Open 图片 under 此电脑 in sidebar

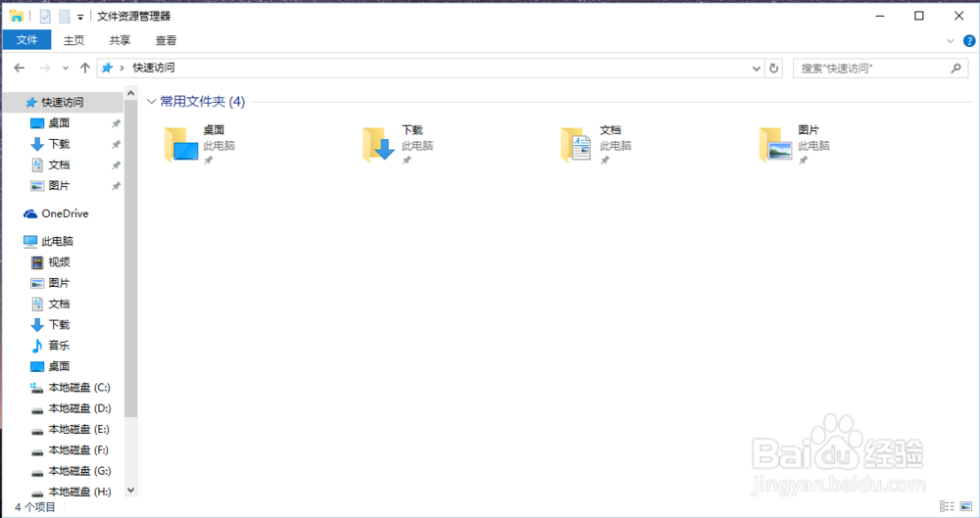59,283
